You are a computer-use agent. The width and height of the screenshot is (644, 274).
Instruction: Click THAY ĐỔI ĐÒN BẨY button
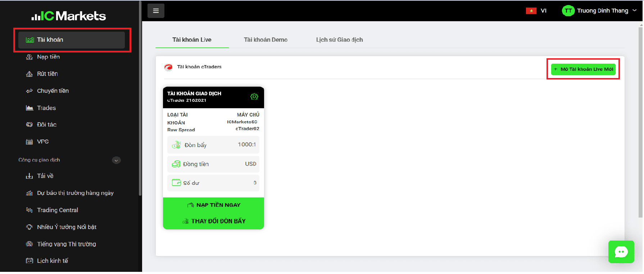tap(214, 221)
